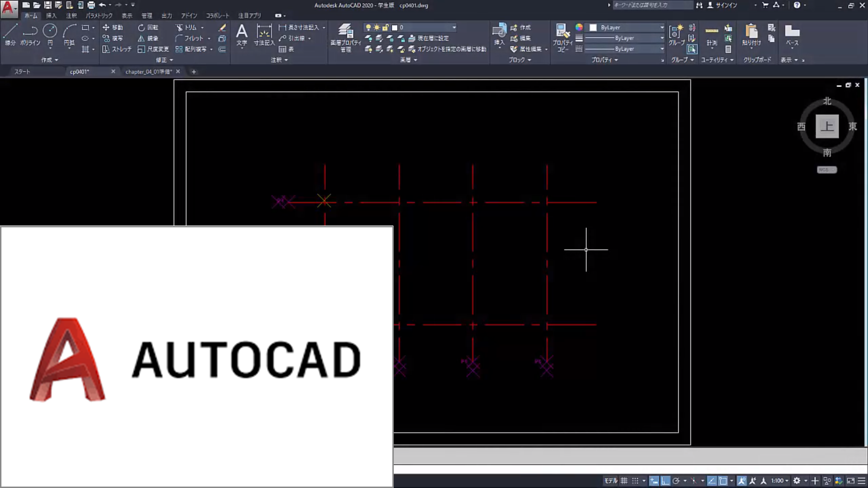Click the Mirror (鏡像) tool
This screenshot has width=868, height=488.
(x=148, y=38)
